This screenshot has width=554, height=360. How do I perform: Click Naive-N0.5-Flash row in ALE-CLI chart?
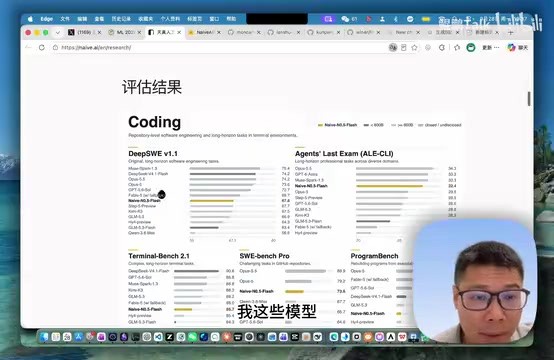tap(376, 186)
